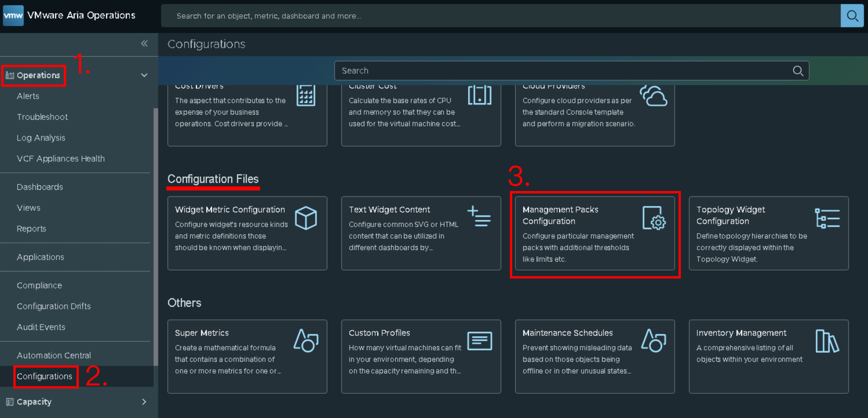
Task: Select Configurations in the sidebar
Action: tap(45, 376)
